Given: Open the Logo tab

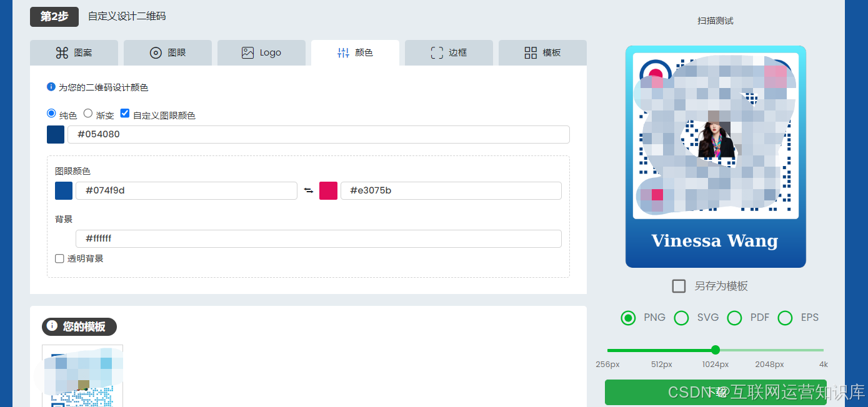Looking at the screenshot, I should click(261, 53).
